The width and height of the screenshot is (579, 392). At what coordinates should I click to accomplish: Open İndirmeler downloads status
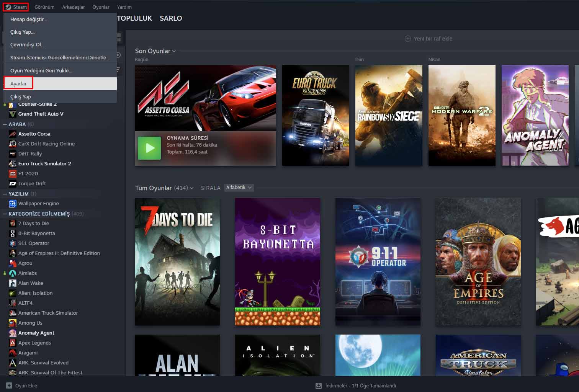coord(356,385)
